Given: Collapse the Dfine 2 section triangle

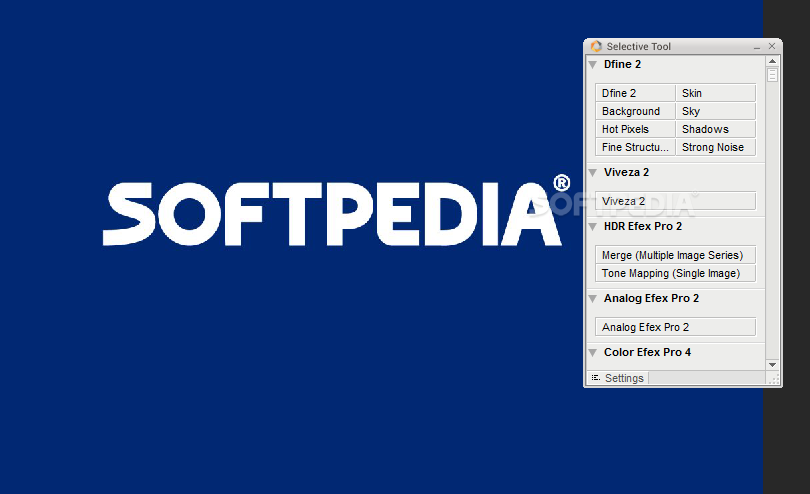Looking at the screenshot, I should tap(593, 65).
